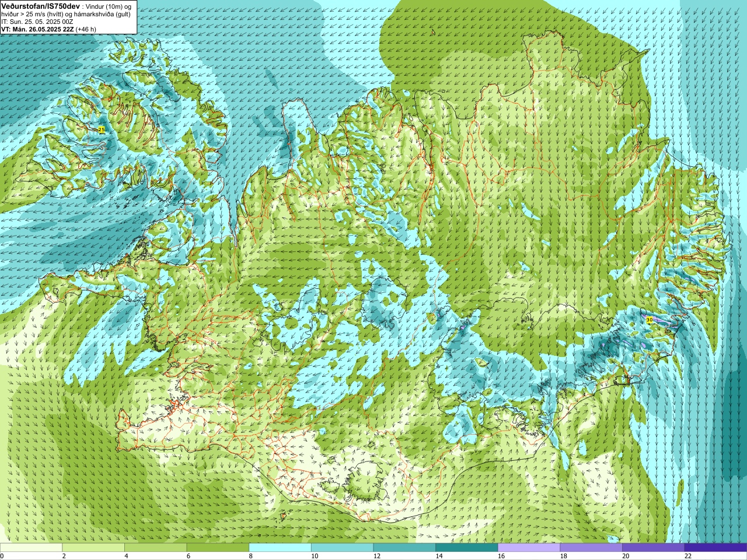The height and width of the screenshot is (560, 747).
Task: Click the legend tick label '6'
Action: 188,556
